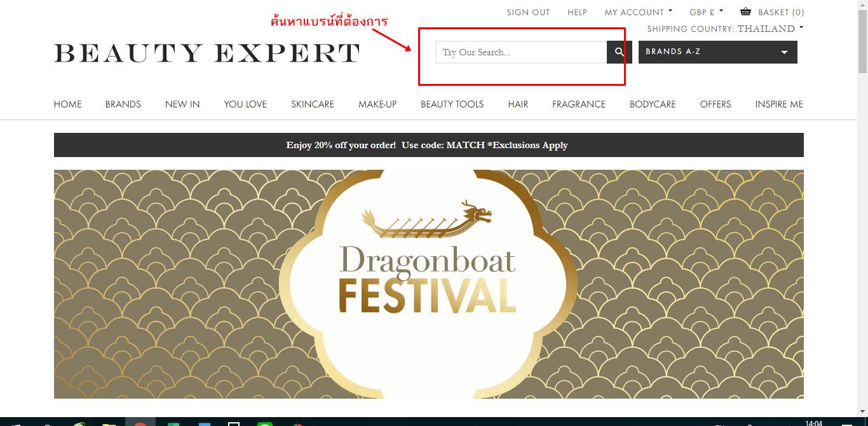Select the Bodycare menu
The width and height of the screenshot is (868, 426).
tap(653, 104)
